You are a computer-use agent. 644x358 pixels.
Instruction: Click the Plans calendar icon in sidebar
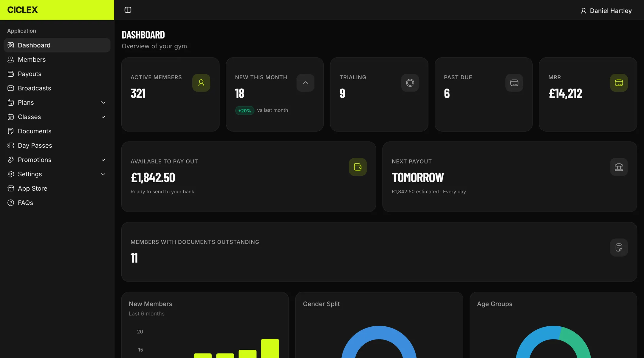11,102
